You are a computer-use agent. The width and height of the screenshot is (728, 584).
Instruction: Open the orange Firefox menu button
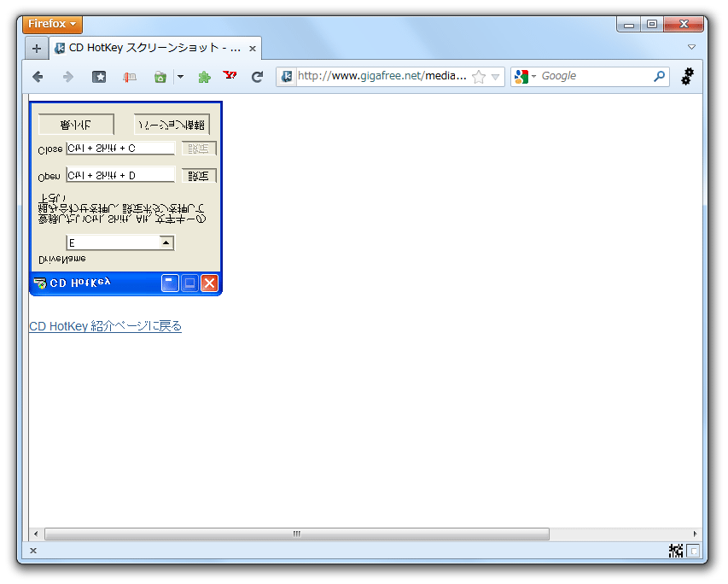pyautogui.click(x=52, y=24)
